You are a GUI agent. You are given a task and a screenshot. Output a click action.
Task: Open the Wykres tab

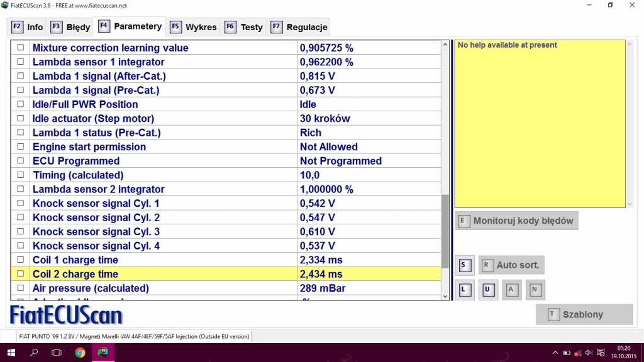pyautogui.click(x=194, y=27)
